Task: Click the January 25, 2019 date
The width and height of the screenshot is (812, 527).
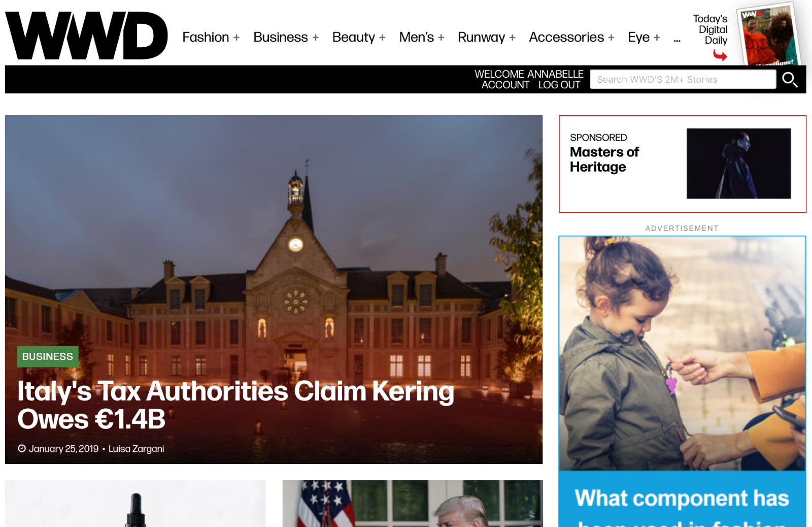Action: (x=63, y=449)
